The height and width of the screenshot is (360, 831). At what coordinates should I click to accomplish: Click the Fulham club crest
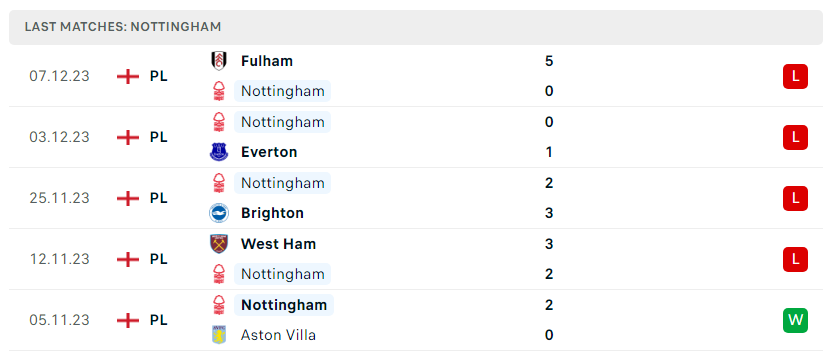tap(218, 61)
